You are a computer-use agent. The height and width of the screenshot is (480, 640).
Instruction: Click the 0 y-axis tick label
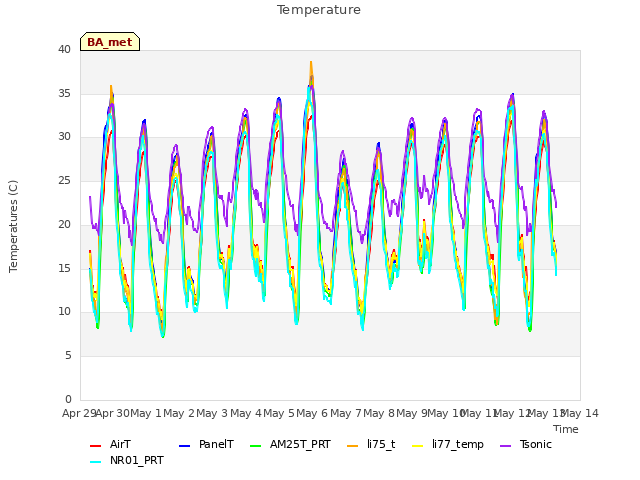(68, 399)
